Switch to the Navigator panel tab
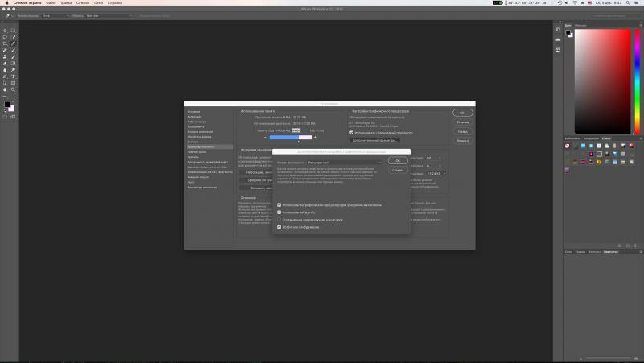644x363 pixels. [611, 252]
